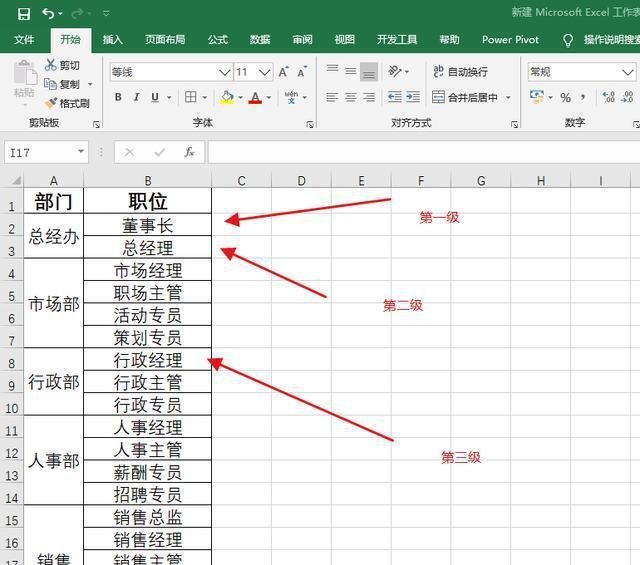Toggle Italic formatting
This screenshot has width=640, height=565.
pyautogui.click(x=136, y=97)
